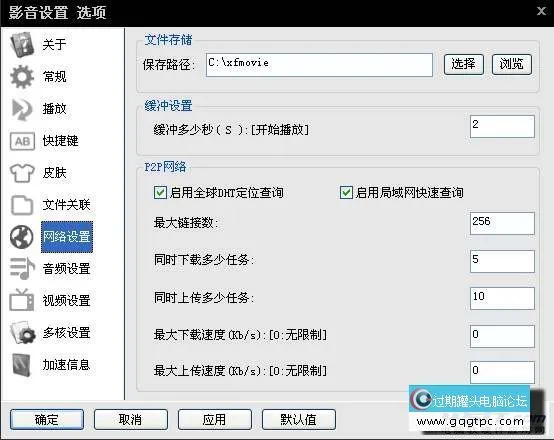Click the 音频设置 music note icon
This screenshot has height=440, width=554.
pos(22,269)
